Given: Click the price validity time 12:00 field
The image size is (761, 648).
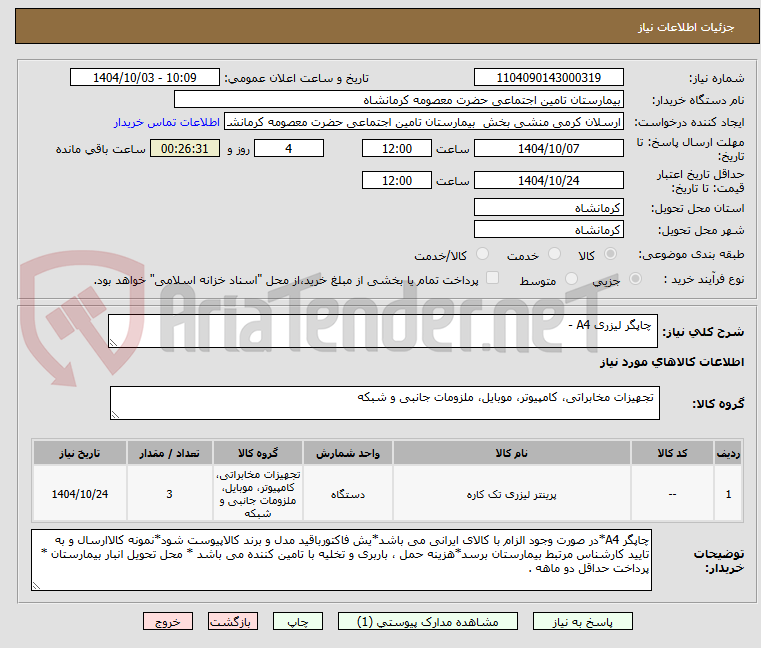Looking at the screenshot, I should [397, 181].
